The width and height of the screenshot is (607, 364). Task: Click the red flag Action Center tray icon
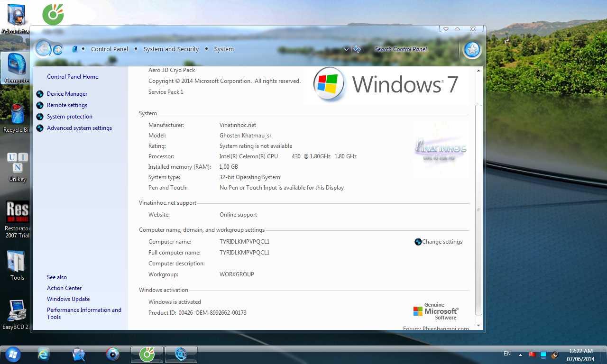532,354
